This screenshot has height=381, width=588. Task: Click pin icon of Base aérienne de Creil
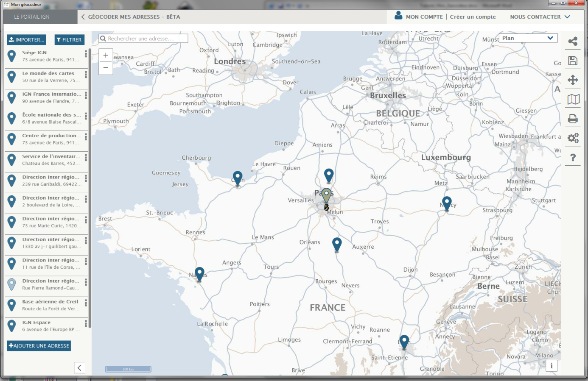(12, 305)
